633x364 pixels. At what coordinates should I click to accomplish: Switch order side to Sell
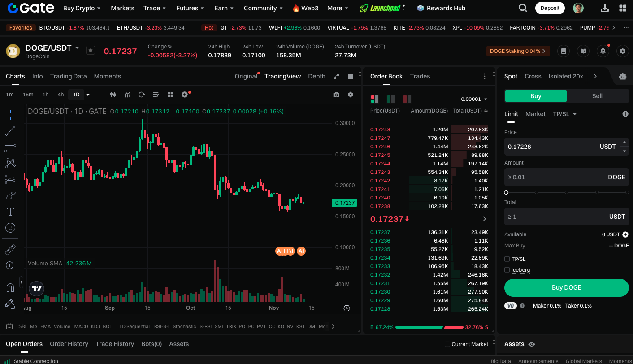pos(597,96)
